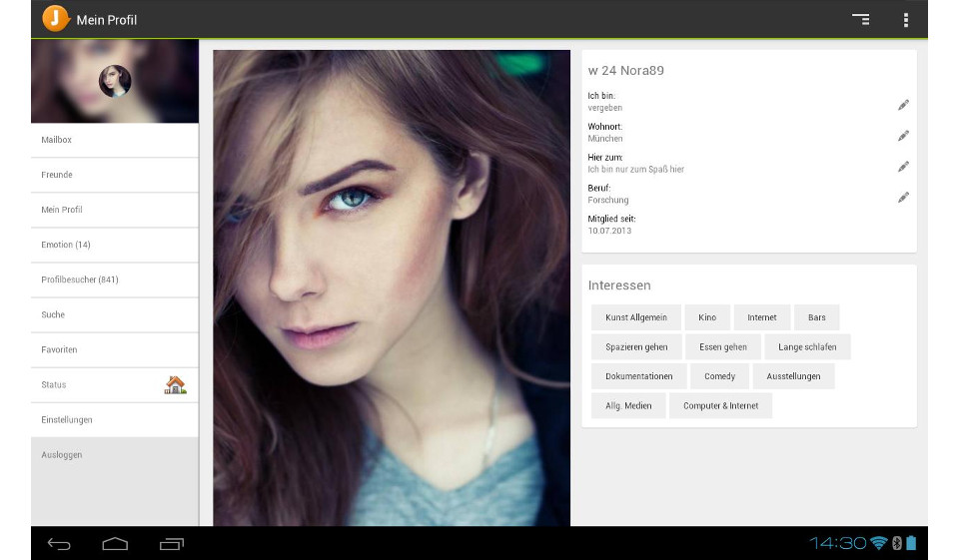
Task: Click pencil next to 'Hier zum'
Action: [x=903, y=166]
